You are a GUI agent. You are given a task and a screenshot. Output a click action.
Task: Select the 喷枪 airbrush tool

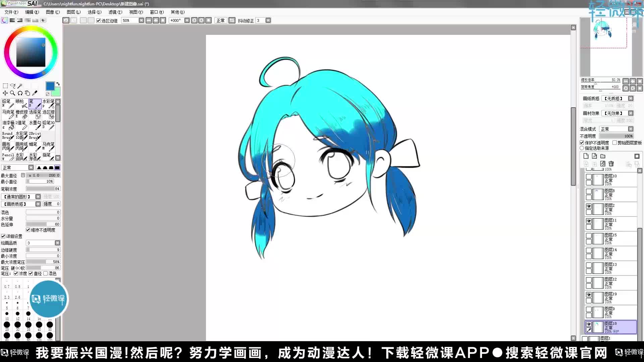click(20, 103)
